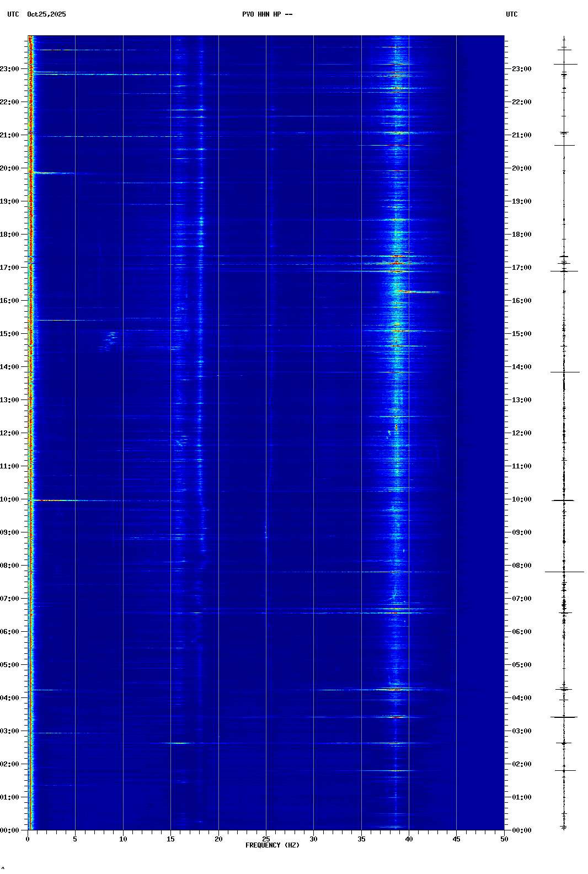Click the PVO HHN HP station title
Viewport: 588px width, 874px height.
pyautogui.click(x=267, y=14)
